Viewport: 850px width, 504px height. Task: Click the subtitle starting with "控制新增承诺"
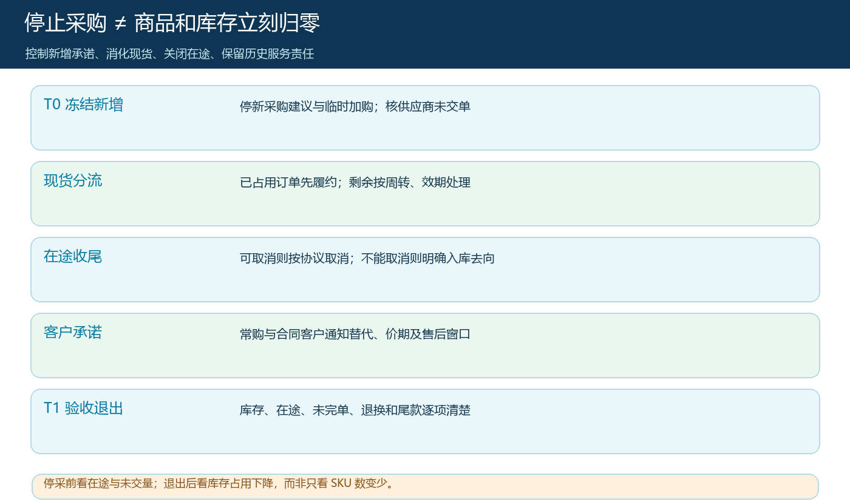(x=169, y=53)
